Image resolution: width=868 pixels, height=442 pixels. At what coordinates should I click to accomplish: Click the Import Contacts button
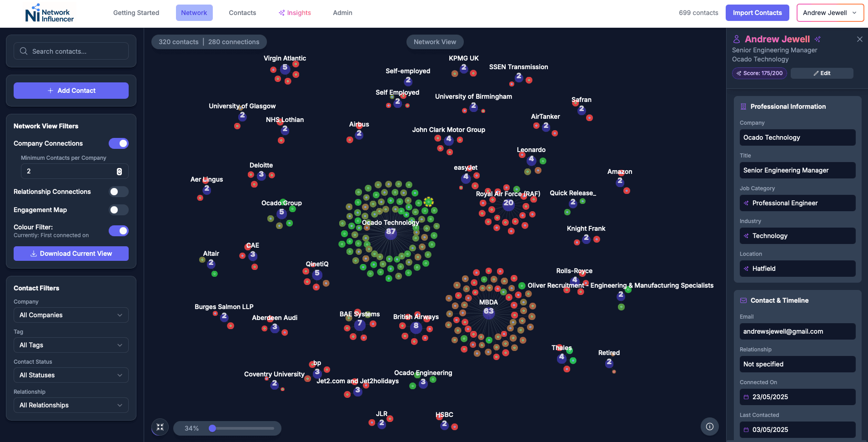click(x=757, y=13)
